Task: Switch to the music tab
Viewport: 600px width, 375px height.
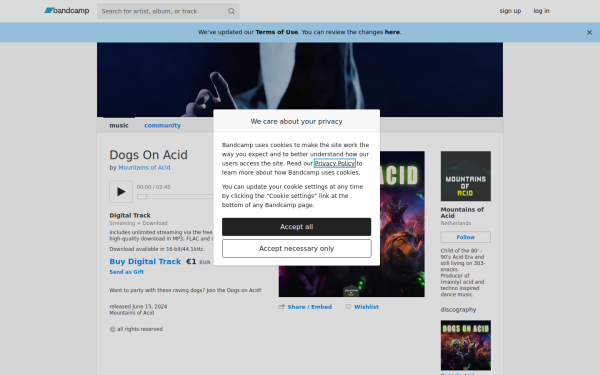Action: point(119,125)
